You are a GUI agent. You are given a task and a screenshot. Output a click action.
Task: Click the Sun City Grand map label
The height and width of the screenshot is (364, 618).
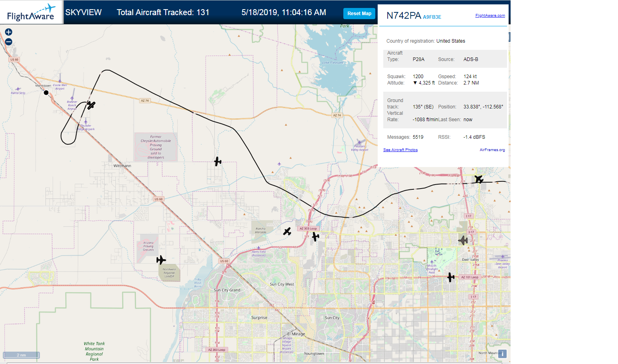(227, 290)
